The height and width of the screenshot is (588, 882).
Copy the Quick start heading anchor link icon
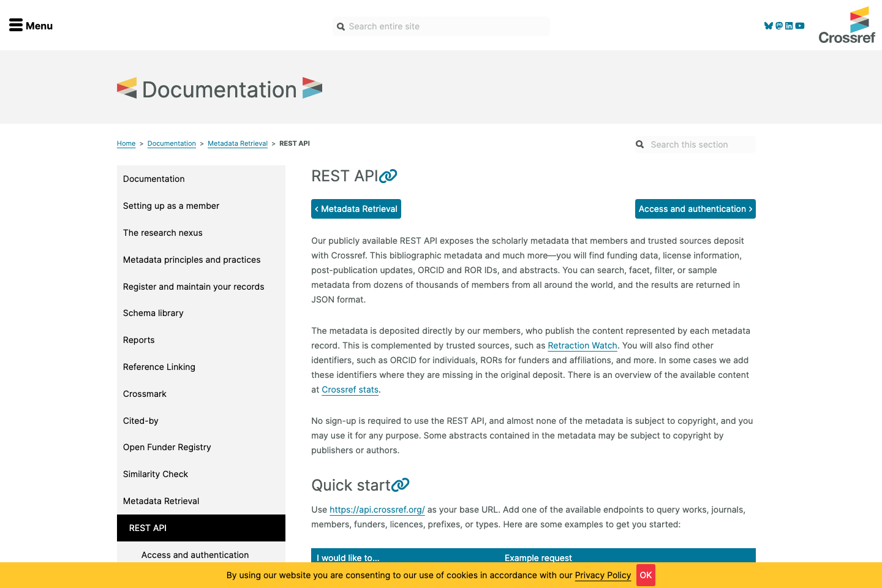tap(401, 484)
